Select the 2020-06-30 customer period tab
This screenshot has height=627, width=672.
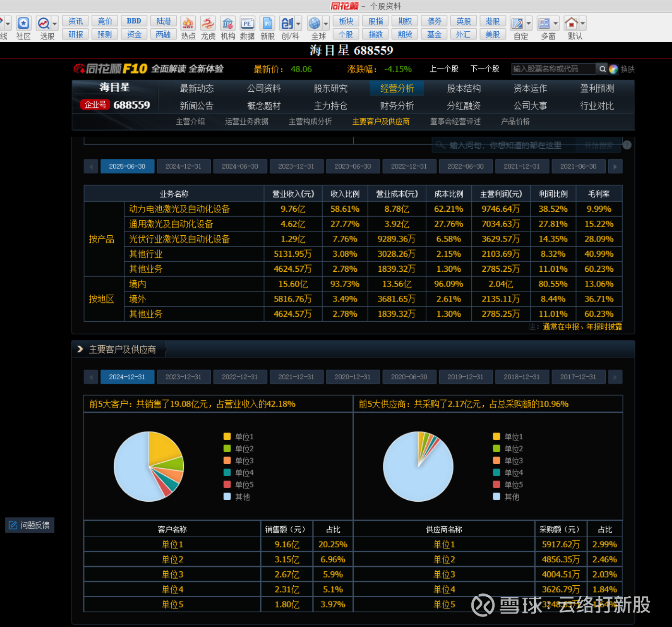[409, 377]
